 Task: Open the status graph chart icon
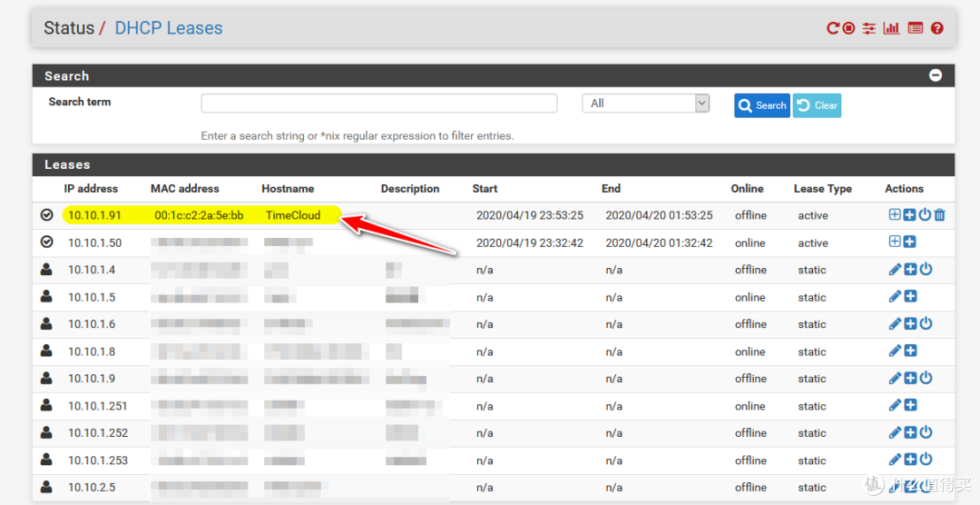point(891,28)
